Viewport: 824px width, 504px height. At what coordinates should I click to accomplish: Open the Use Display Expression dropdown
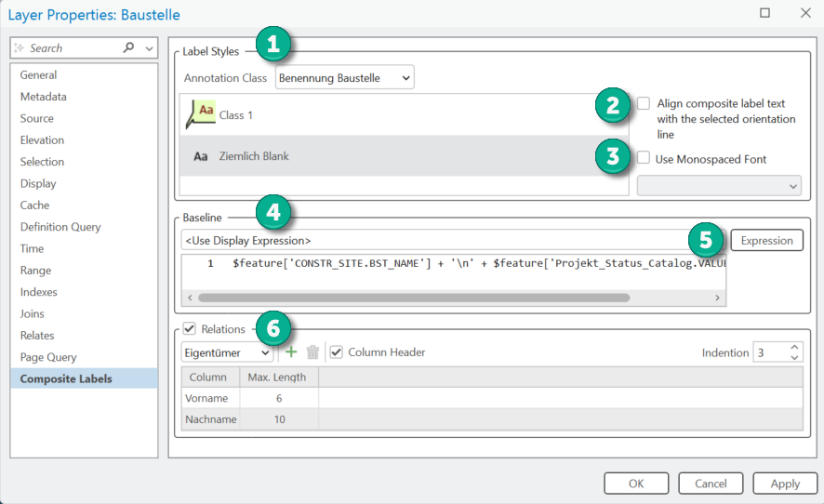(454, 241)
